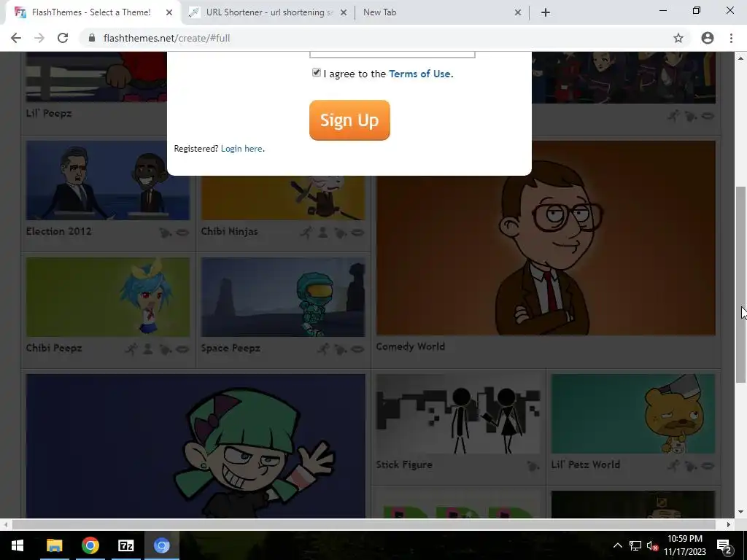The height and width of the screenshot is (560, 747).
Task: Bookmark this page with the star icon
Action: (678, 38)
